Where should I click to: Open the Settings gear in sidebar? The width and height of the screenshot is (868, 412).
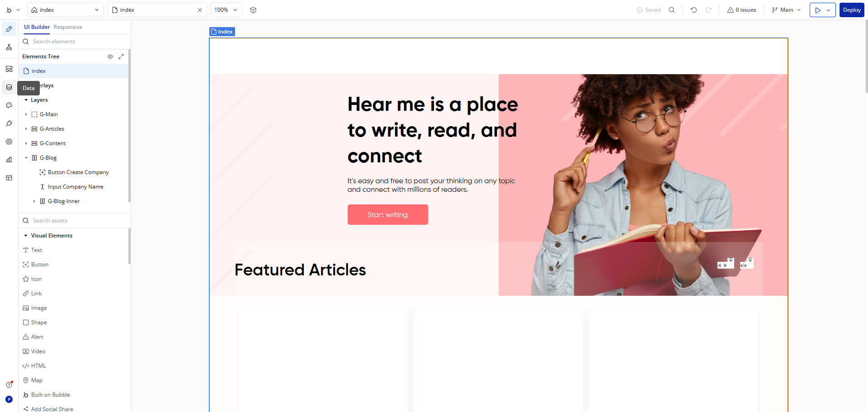(x=9, y=142)
